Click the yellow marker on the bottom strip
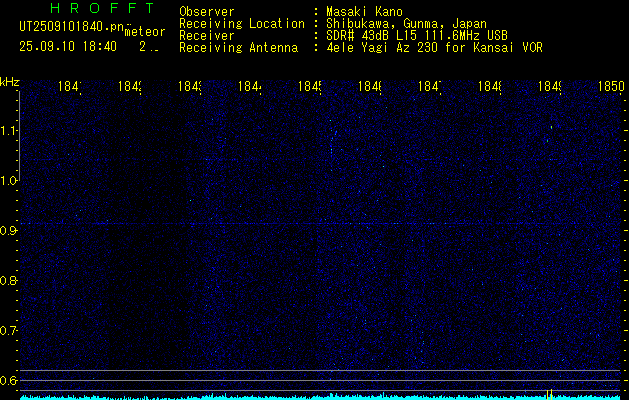The image size is (629, 400). click(550, 394)
